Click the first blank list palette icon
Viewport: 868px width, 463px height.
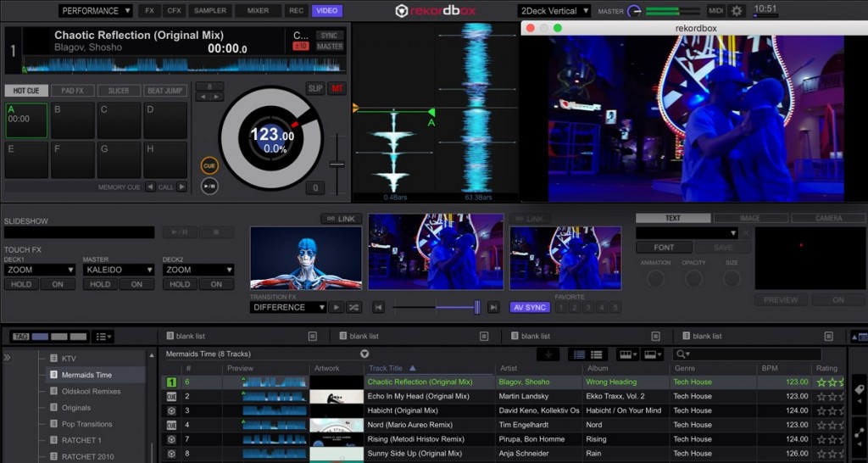pyautogui.click(x=313, y=336)
